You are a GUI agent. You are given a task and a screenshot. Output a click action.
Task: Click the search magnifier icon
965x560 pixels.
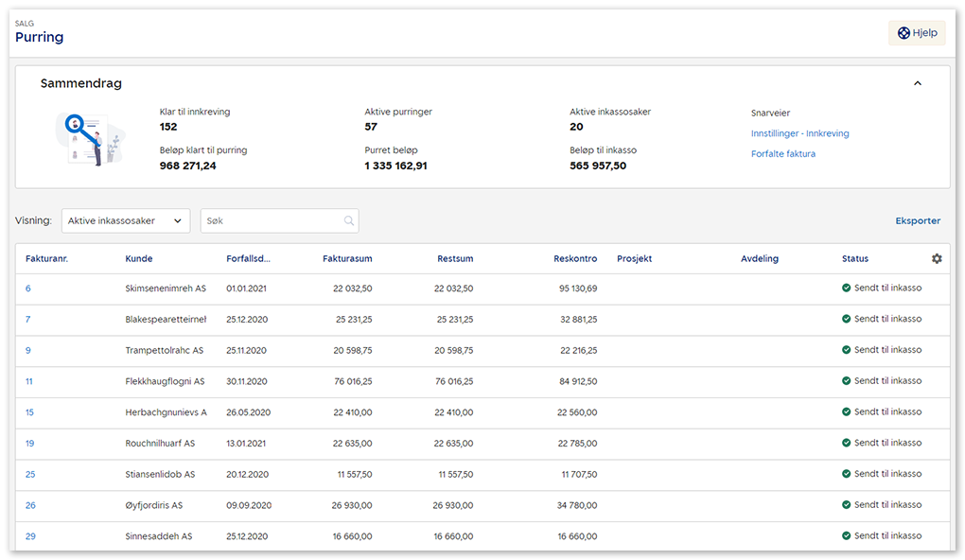point(349,221)
